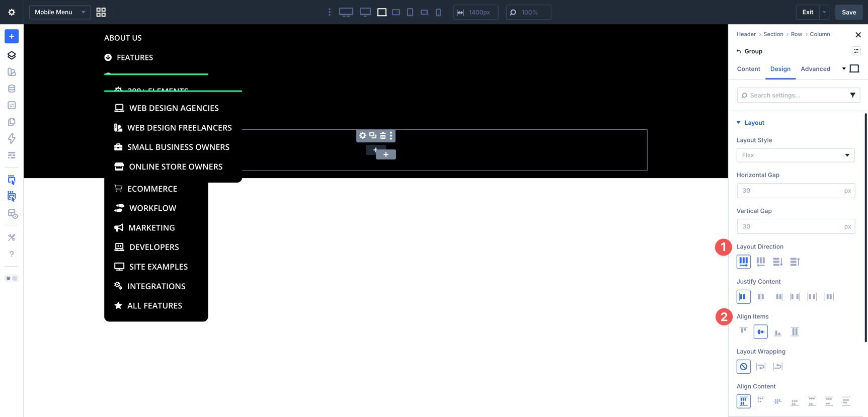Image resolution: width=868 pixels, height=417 pixels.
Task: Toggle the light/dark mode switch in sidebar
Action: 12,278
